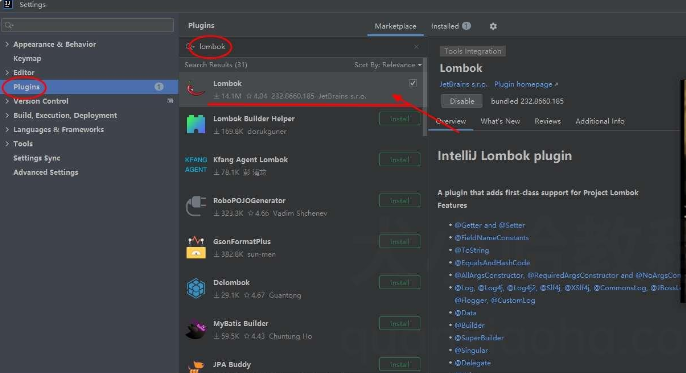Switch to the Installed tab
This screenshot has width=686, height=373.
tap(451, 26)
